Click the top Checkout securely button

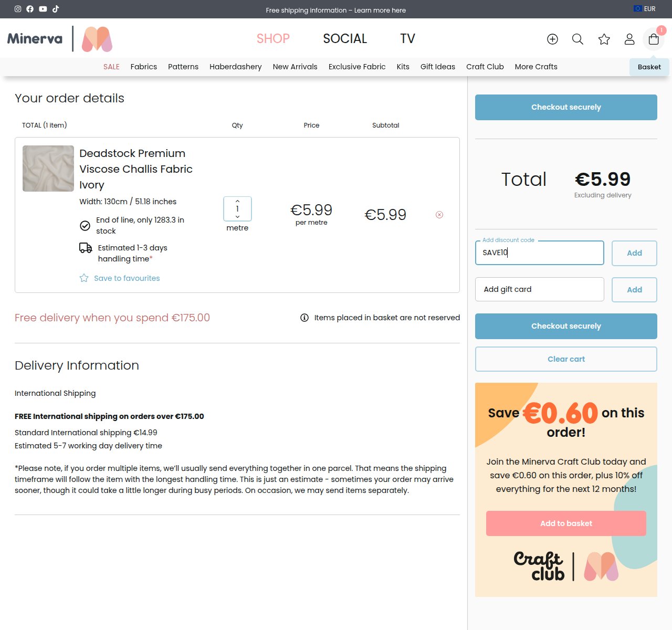566,107
